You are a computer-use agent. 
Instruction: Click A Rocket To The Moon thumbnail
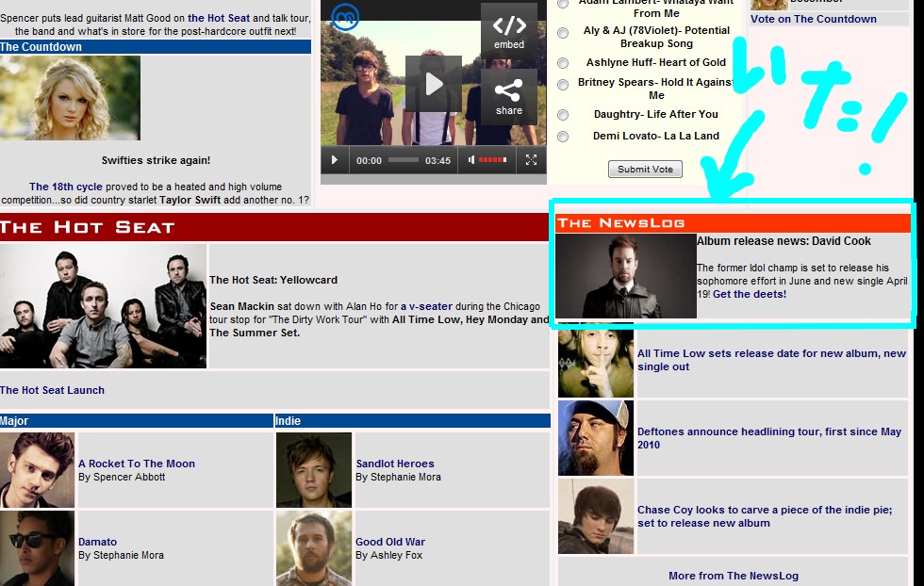click(x=37, y=470)
